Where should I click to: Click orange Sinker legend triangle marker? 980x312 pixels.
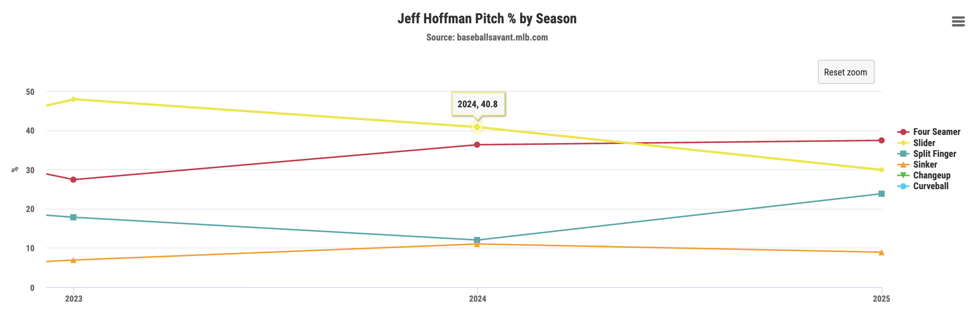[x=903, y=165]
